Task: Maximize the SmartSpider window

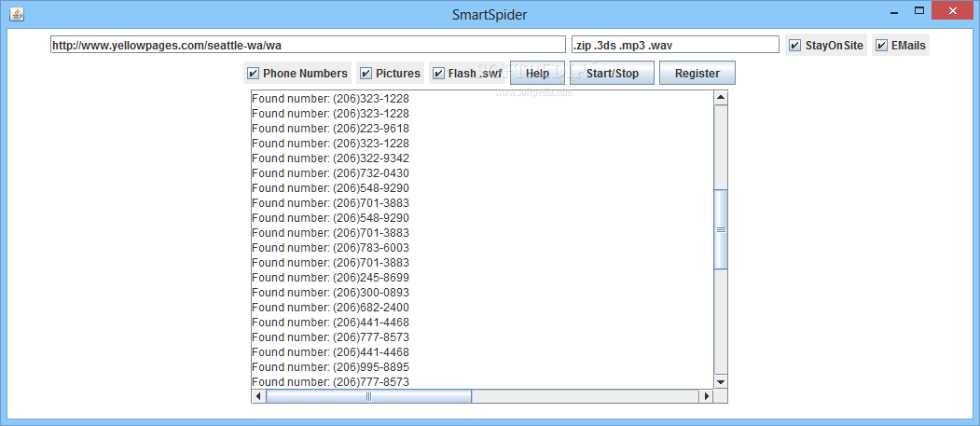Action: (x=918, y=10)
